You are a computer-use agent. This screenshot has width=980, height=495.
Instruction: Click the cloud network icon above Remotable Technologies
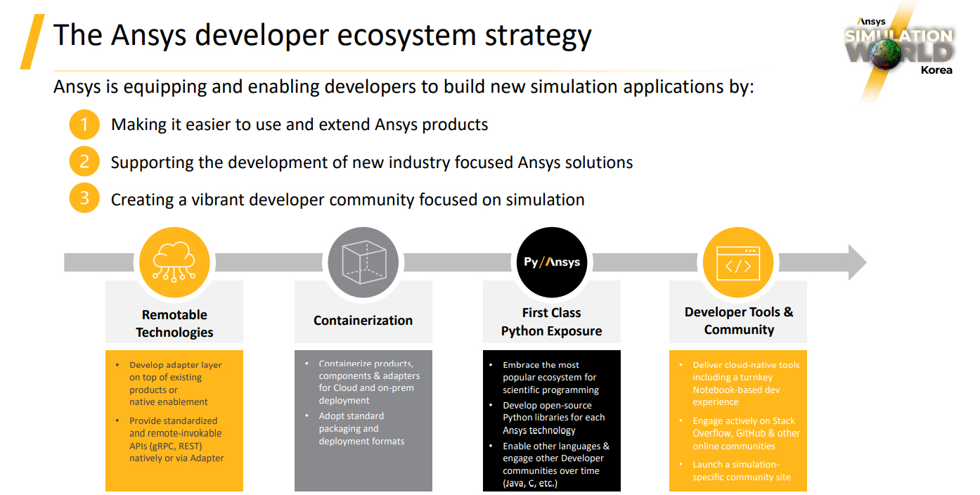(x=174, y=262)
